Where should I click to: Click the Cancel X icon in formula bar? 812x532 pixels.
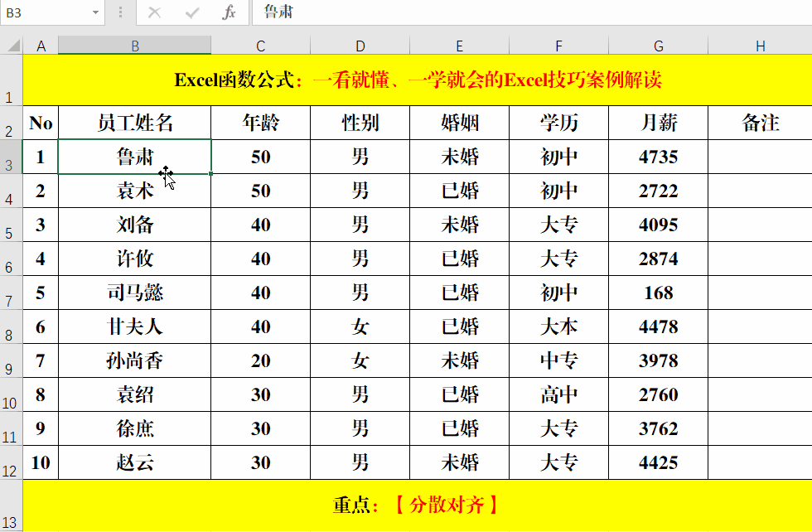154,12
